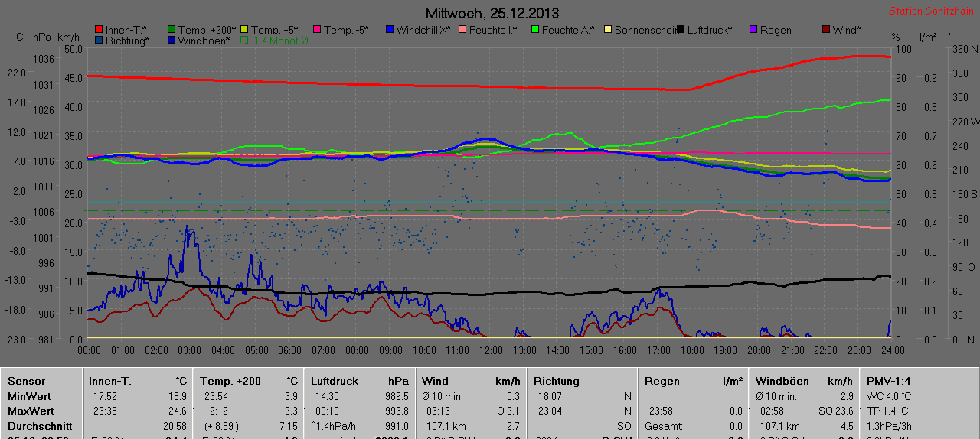Select the Sonnenschein legend label
980x439 pixels.
[x=645, y=30]
